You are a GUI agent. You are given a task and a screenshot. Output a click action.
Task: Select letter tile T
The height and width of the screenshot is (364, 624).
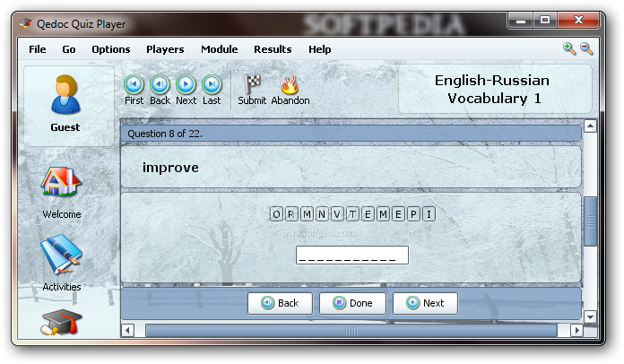tap(352, 214)
